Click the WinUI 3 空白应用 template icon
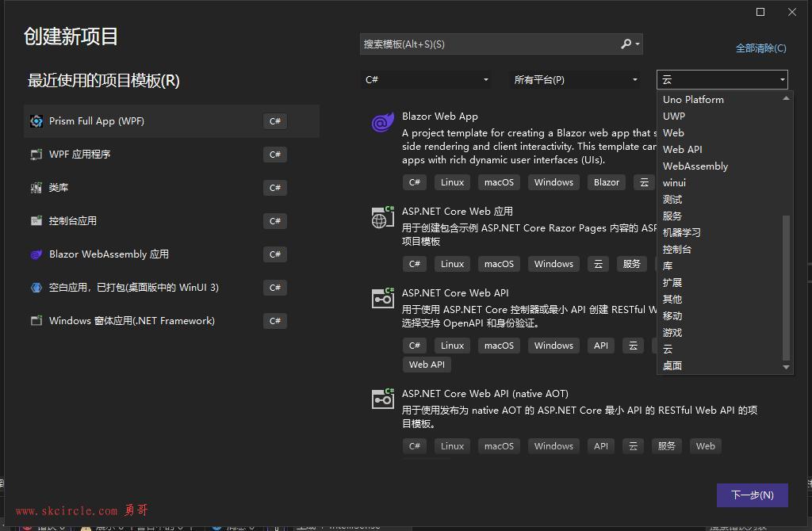 (36, 287)
